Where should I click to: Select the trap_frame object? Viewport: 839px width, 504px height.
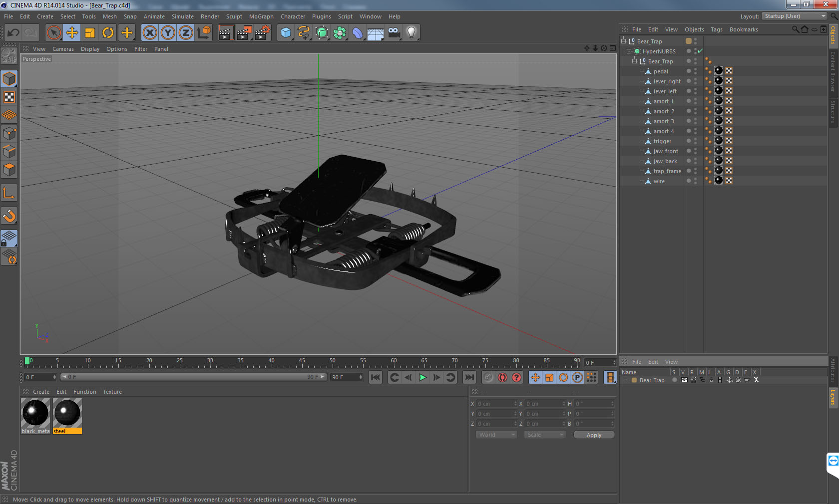coord(667,171)
